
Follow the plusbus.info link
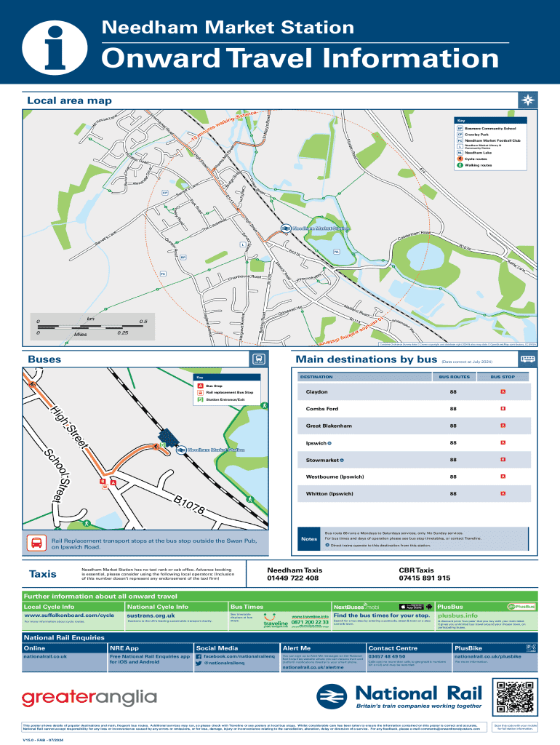pyautogui.click(x=457, y=615)
